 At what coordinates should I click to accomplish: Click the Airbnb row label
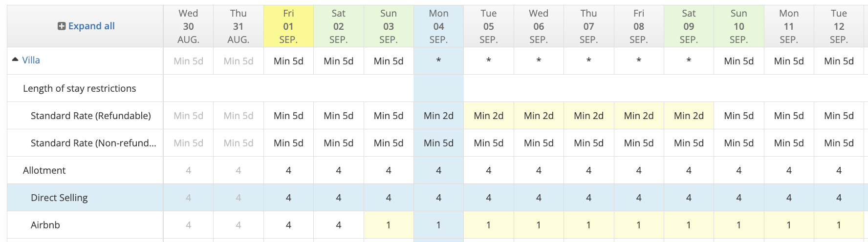tap(45, 225)
